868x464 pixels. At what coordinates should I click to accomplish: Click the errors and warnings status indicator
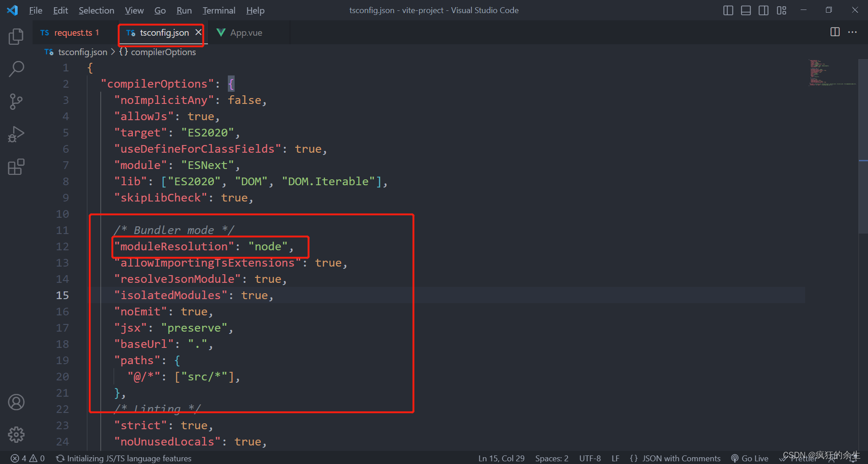[27, 458]
